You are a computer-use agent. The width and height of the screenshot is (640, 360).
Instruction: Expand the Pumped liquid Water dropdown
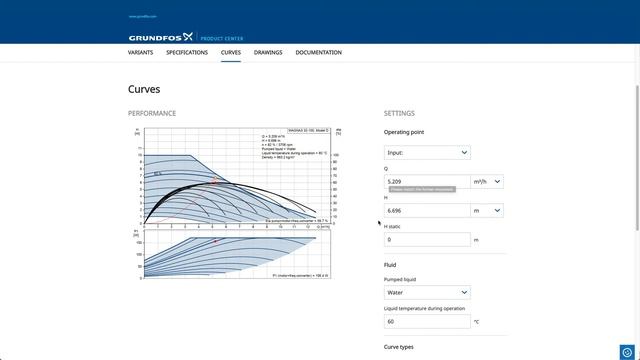[x=427, y=292]
